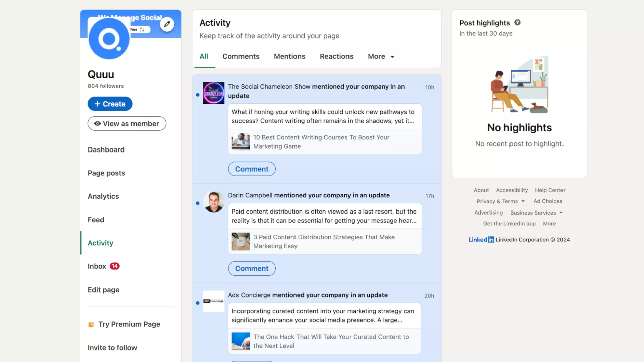Image resolution: width=644 pixels, height=362 pixels.
Task: Open the 10 Best Content Writing Courses thumbnail
Action: pyautogui.click(x=240, y=141)
